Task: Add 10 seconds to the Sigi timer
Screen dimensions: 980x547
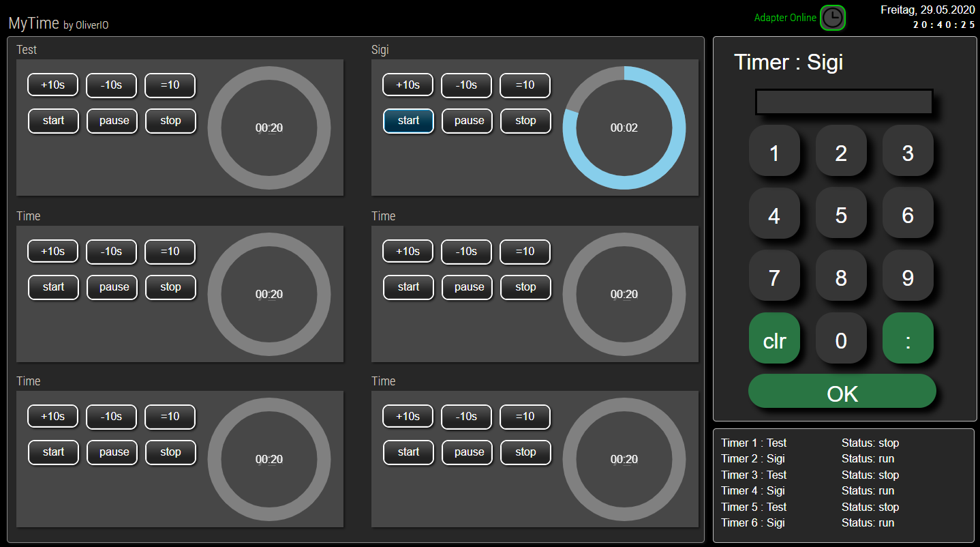Action: tap(408, 85)
